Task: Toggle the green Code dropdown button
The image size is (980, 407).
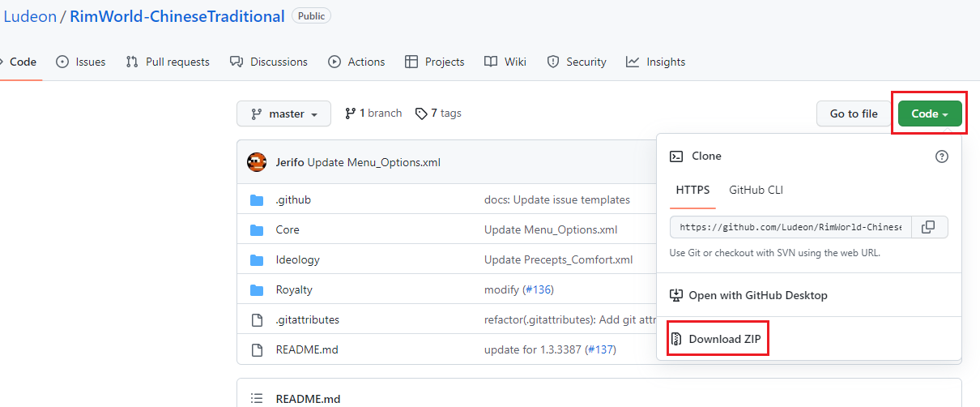Action: tap(929, 114)
